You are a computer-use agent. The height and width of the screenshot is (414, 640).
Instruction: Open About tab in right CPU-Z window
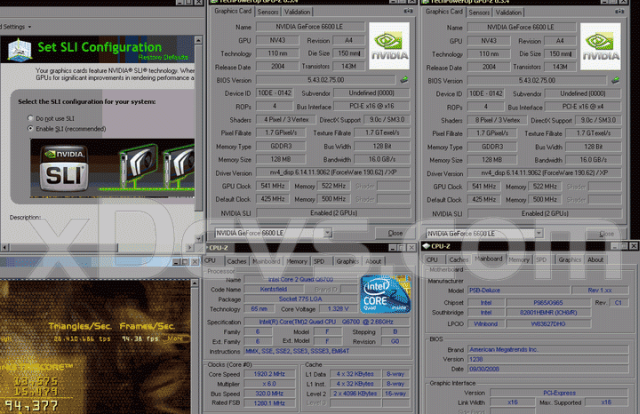coord(595,260)
